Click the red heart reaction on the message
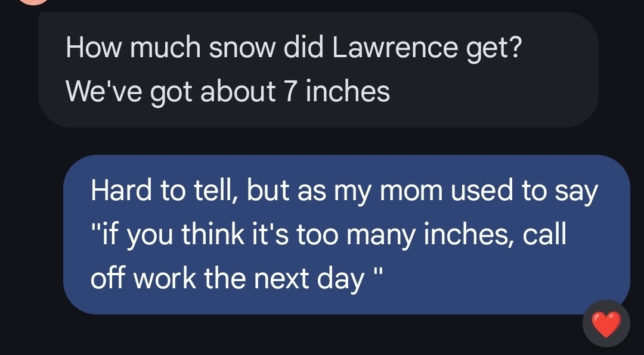The width and height of the screenshot is (644, 355). 606,324
